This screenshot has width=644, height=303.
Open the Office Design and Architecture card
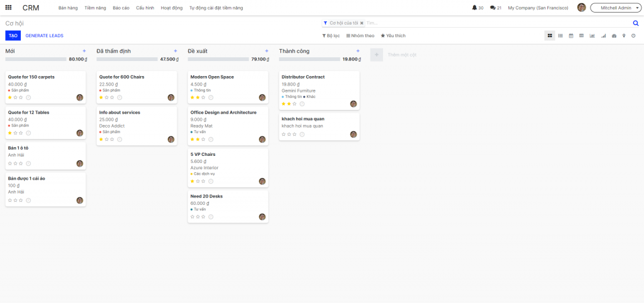pyautogui.click(x=228, y=126)
